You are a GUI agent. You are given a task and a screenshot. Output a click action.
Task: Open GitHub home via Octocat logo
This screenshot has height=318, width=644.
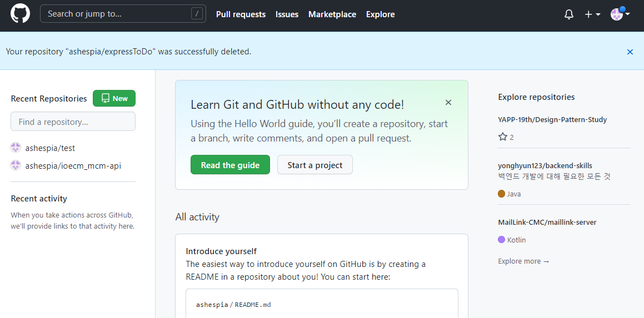point(20,14)
